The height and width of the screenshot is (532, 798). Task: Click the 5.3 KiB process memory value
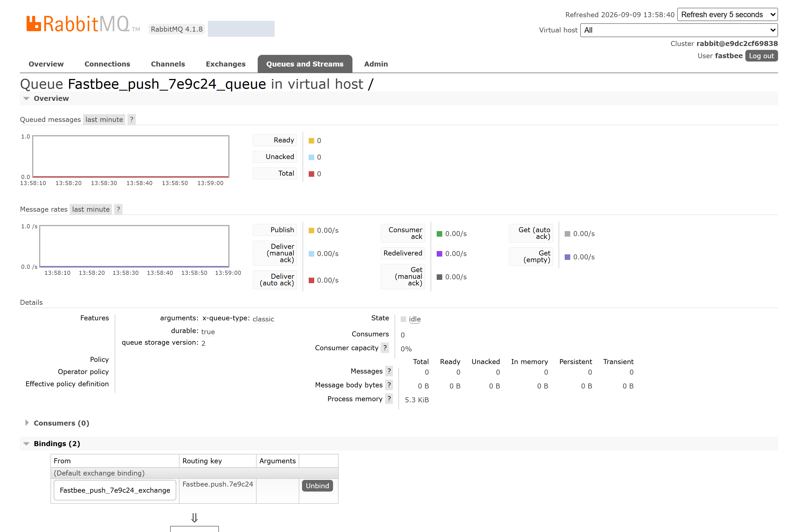coord(417,400)
